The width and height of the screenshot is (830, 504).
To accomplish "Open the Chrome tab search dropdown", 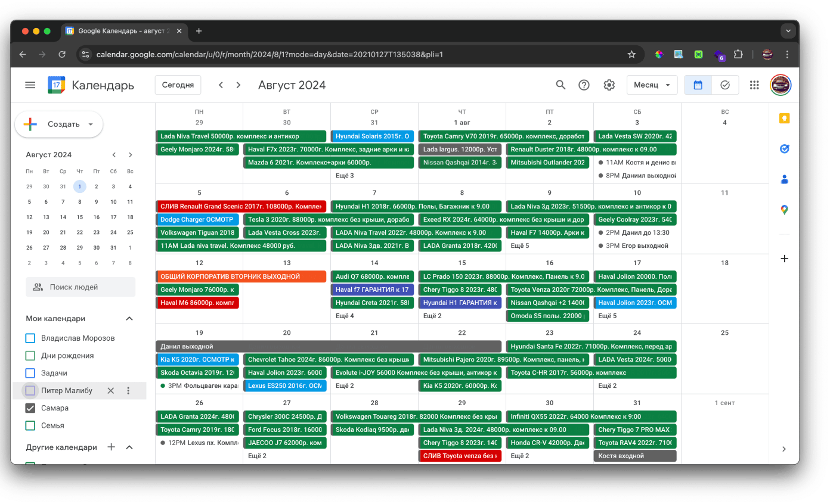I will pyautogui.click(x=788, y=31).
